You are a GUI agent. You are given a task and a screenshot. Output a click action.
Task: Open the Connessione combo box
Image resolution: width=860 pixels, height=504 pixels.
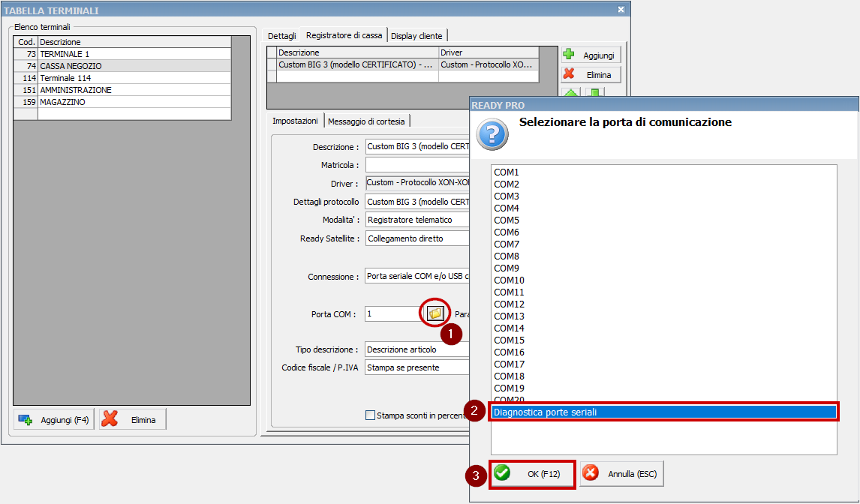(x=416, y=277)
